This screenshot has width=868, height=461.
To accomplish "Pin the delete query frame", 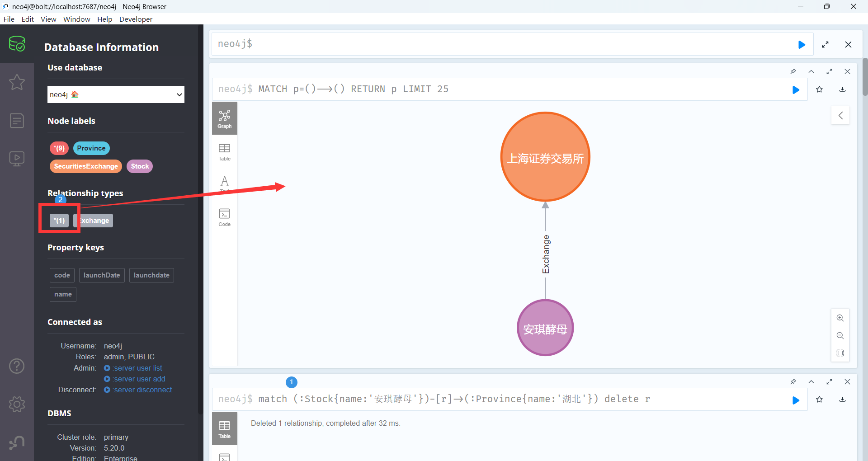I will (x=793, y=382).
